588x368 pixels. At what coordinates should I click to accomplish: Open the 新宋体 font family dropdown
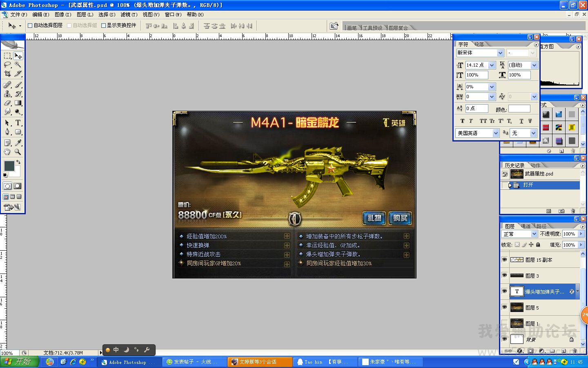click(500, 53)
